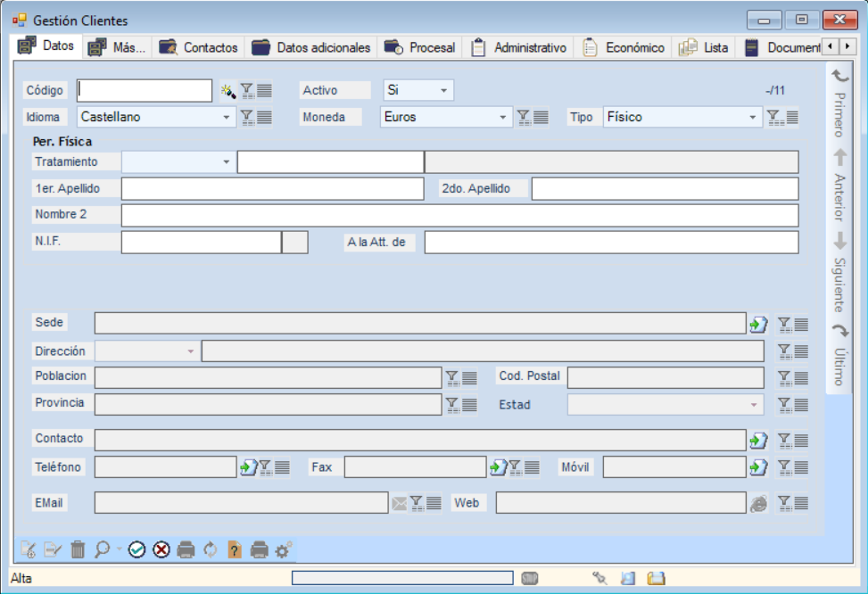Click the magic wand icon beside Código field
The height and width of the screenshot is (594, 868).
click(227, 91)
